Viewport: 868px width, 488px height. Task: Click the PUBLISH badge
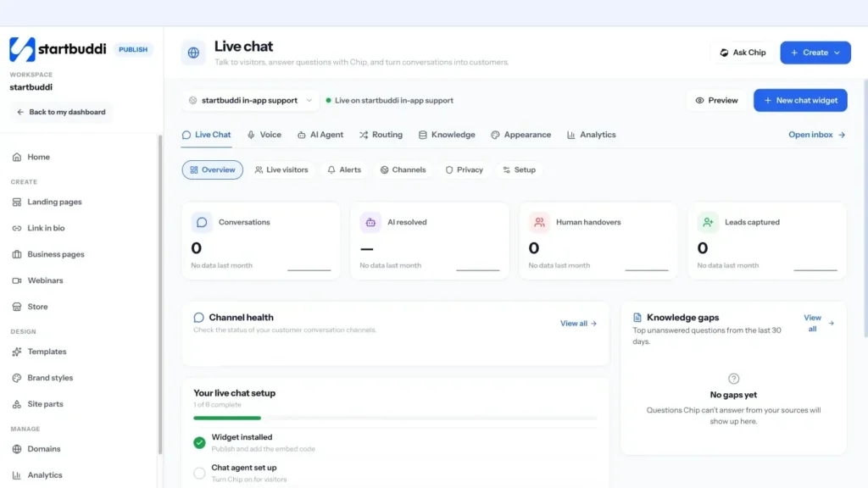(133, 49)
